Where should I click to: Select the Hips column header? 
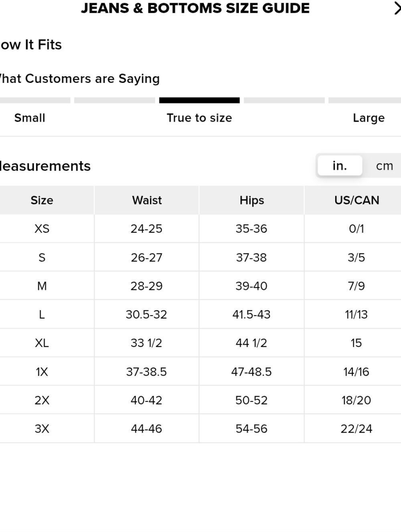point(252,200)
